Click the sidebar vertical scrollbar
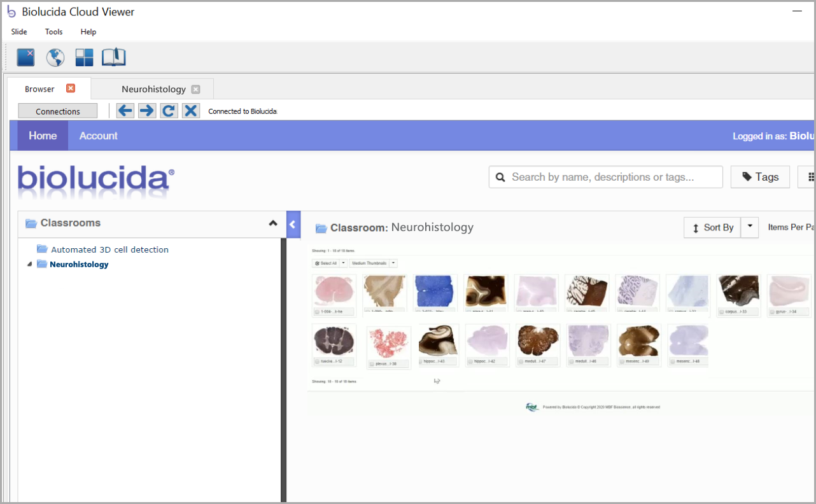816x504 pixels. [283, 369]
